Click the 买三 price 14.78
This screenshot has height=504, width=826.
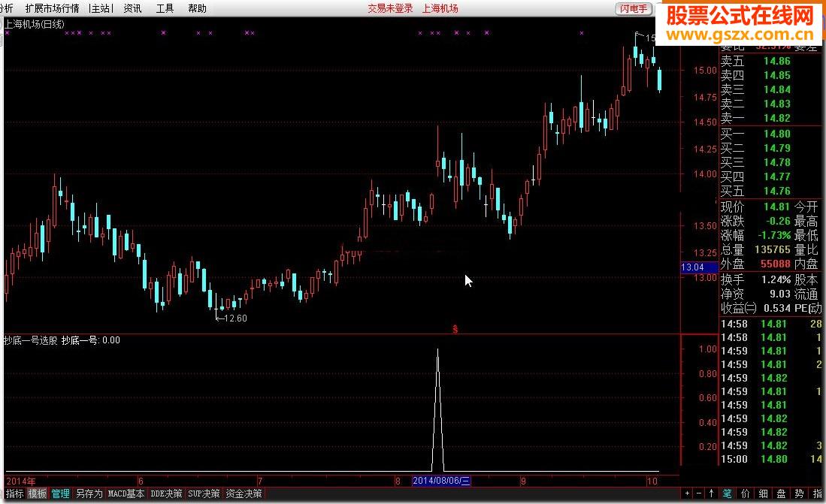click(777, 162)
